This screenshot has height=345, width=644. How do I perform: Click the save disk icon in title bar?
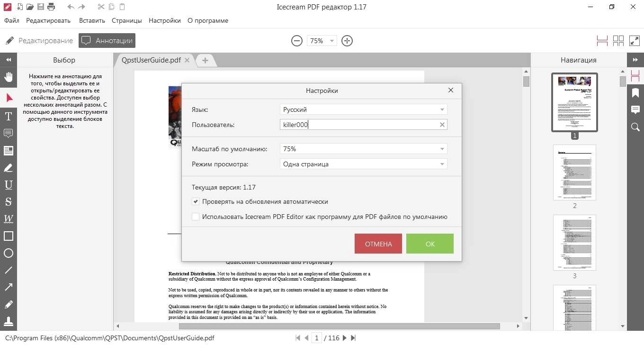tap(41, 7)
